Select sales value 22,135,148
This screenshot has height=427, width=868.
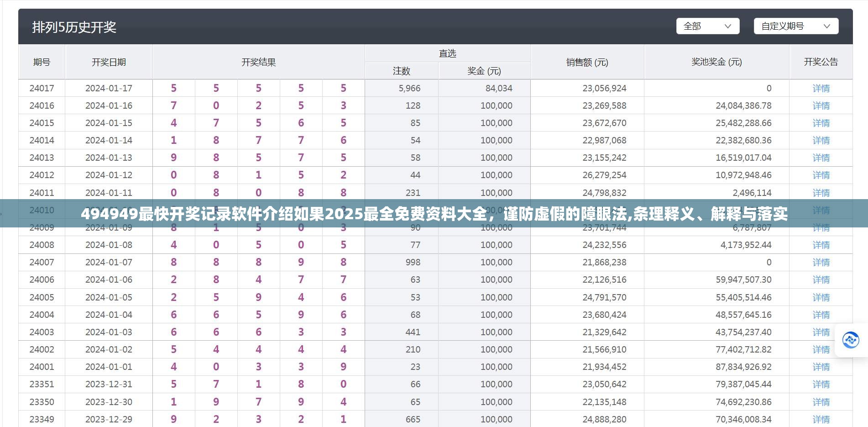click(x=604, y=402)
